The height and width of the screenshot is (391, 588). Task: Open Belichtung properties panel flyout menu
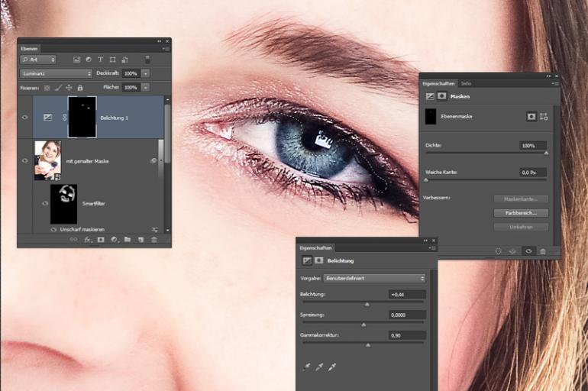(x=432, y=247)
